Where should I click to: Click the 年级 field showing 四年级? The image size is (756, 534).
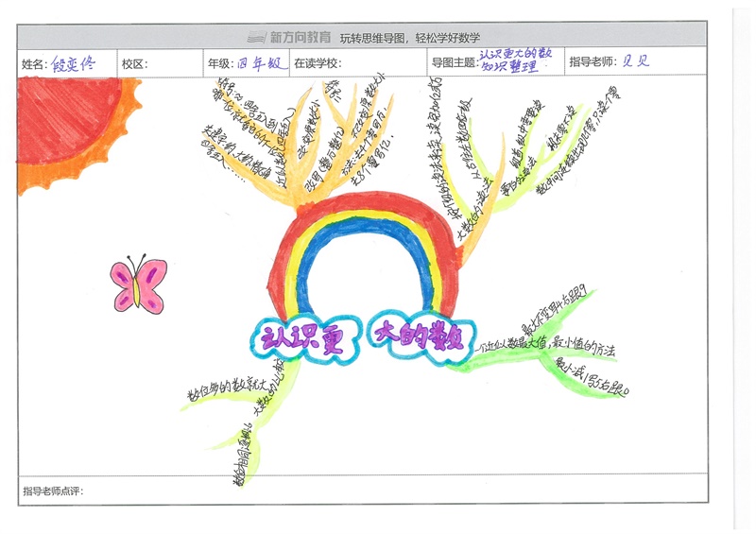[x=260, y=64]
